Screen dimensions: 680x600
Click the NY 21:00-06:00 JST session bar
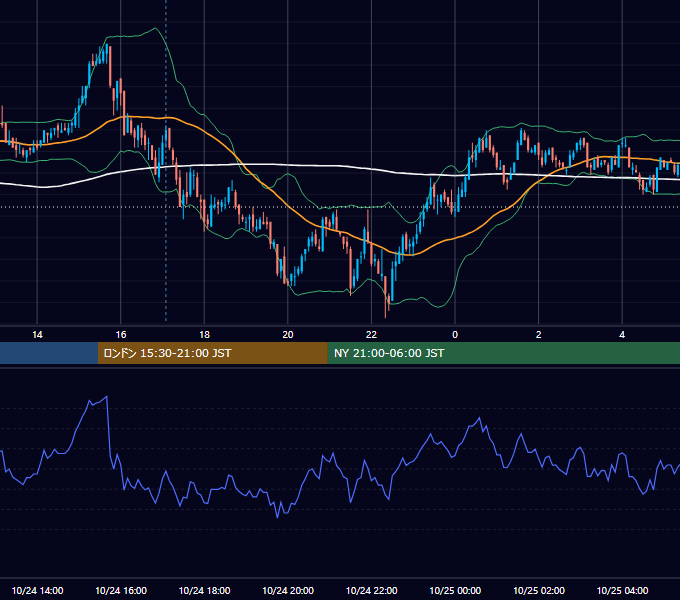(x=503, y=353)
